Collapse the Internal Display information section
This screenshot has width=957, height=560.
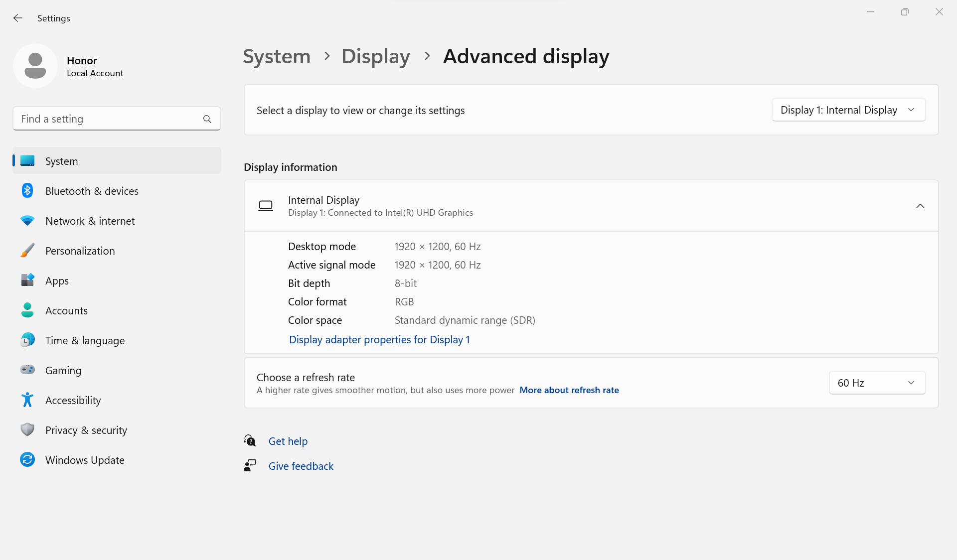point(920,206)
